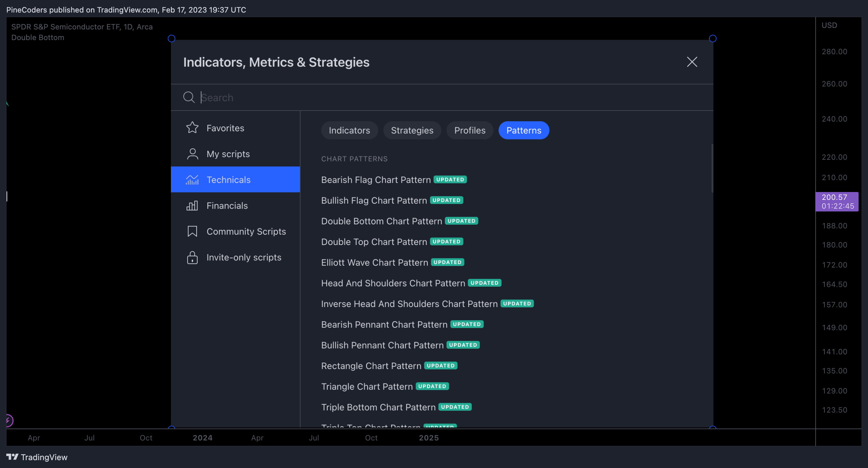
Task: Click SPDR S&P Semiconductor ETF chart title
Action: click(82, 27)
